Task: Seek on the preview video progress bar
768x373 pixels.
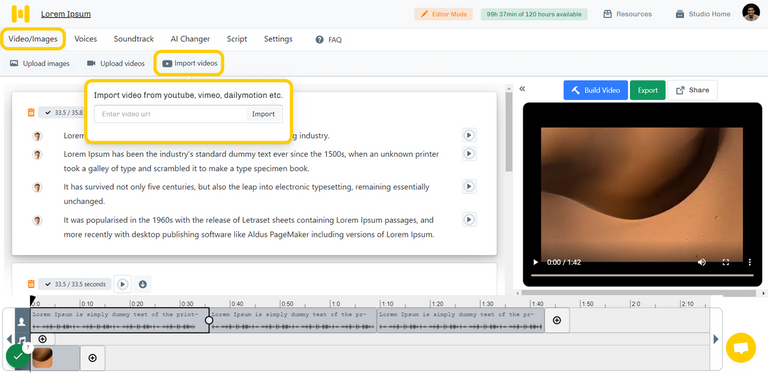Action: pos(642,275)
